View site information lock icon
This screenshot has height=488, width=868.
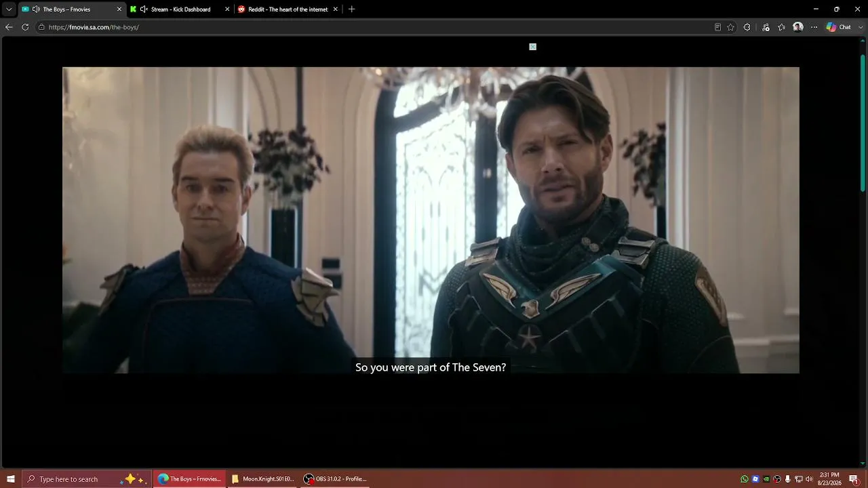coord(41,27)
